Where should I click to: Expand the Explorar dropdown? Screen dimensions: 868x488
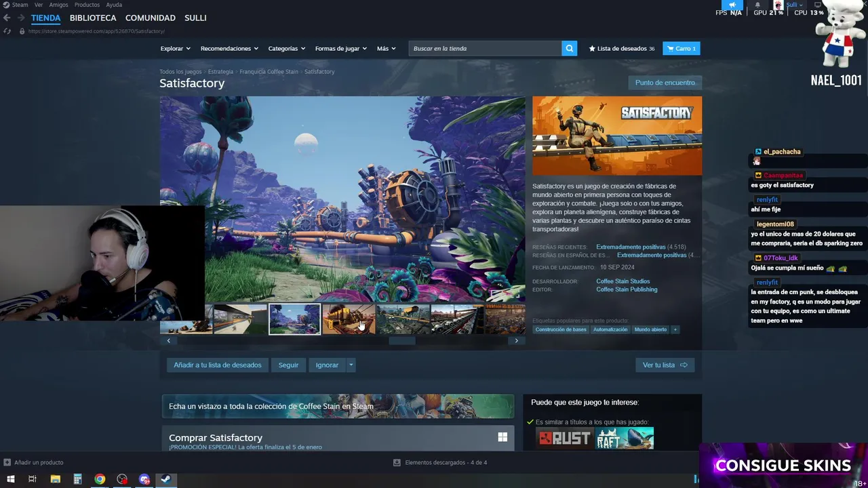[175, 48]
